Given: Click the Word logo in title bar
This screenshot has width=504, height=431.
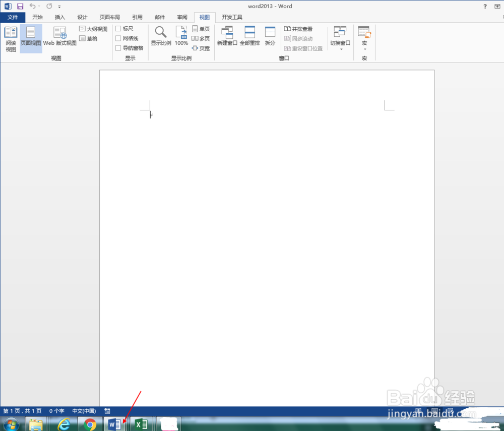Looking at the screenshot, I should coord(8,6).
